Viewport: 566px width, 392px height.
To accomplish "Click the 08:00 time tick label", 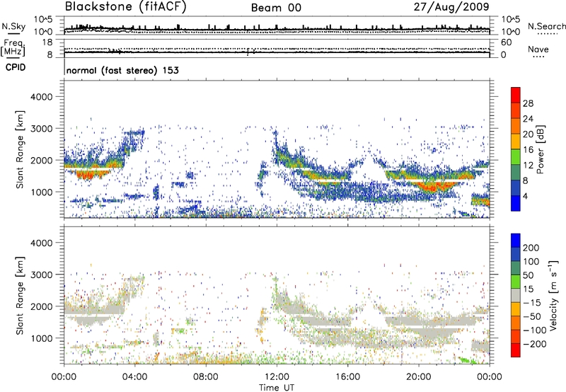I will [x=206, y=377].
